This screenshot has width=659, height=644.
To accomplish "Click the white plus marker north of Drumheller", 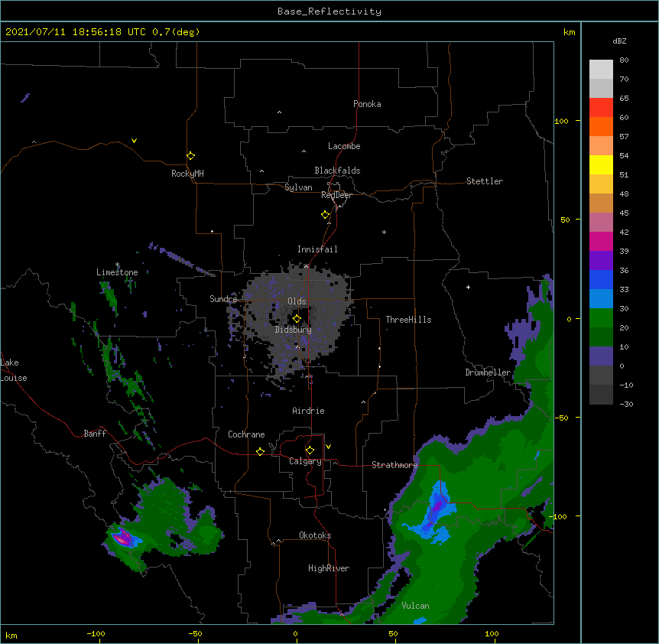I will tap(468, 287).
